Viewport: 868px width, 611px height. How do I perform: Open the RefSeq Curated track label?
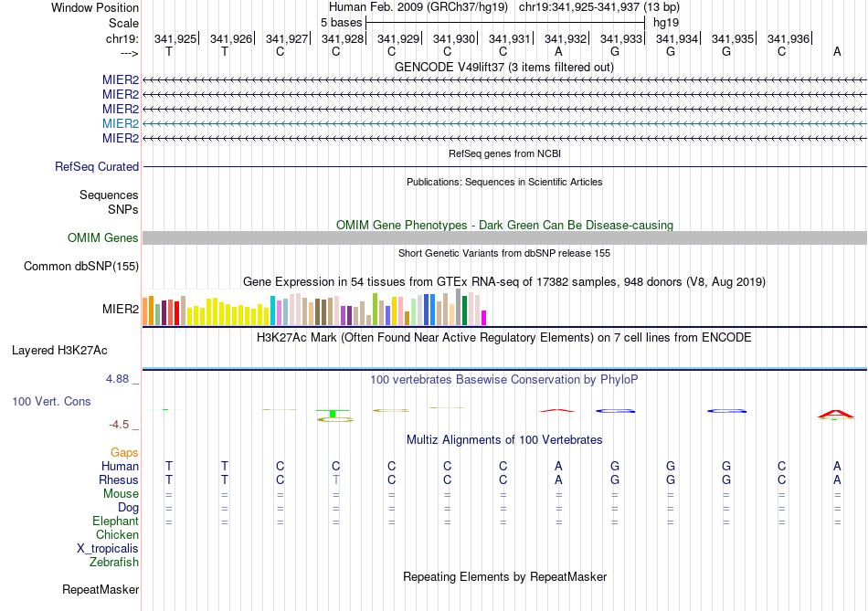tap(97, 166)
